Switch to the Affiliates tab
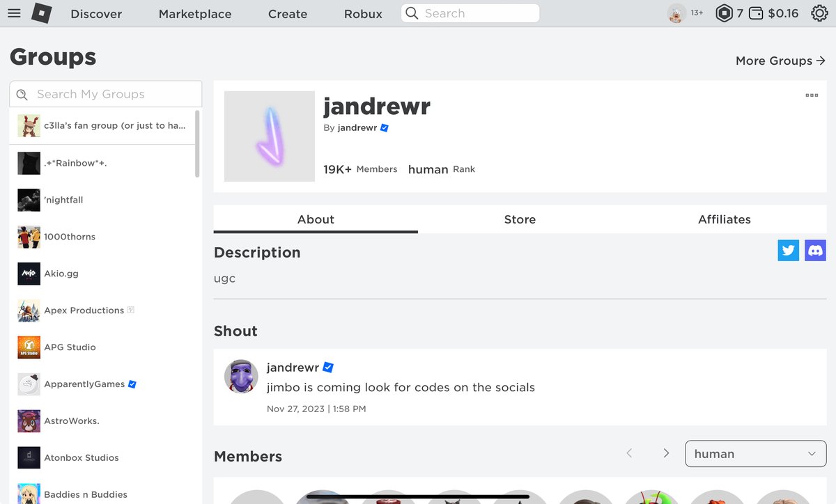The image size is (836, 504). pyautogui.click(x=725, y=219)
